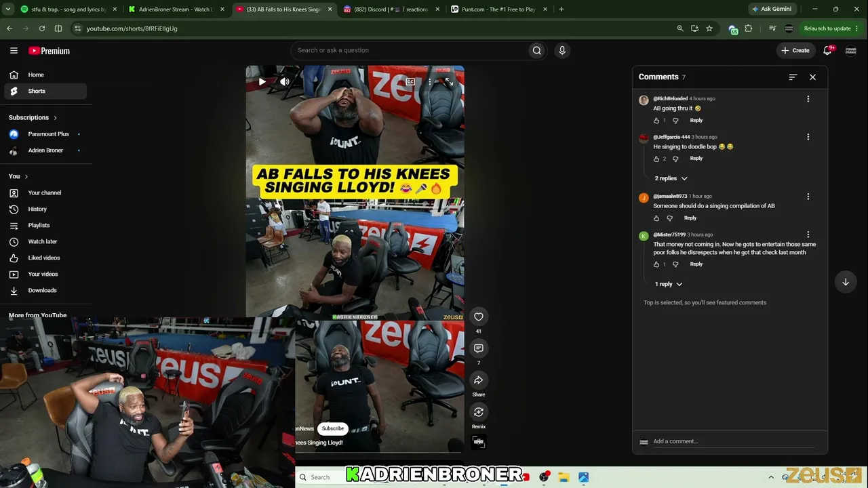Expand the Short to fullscreen
The image size is (868, 488).
tap(448, 82)
